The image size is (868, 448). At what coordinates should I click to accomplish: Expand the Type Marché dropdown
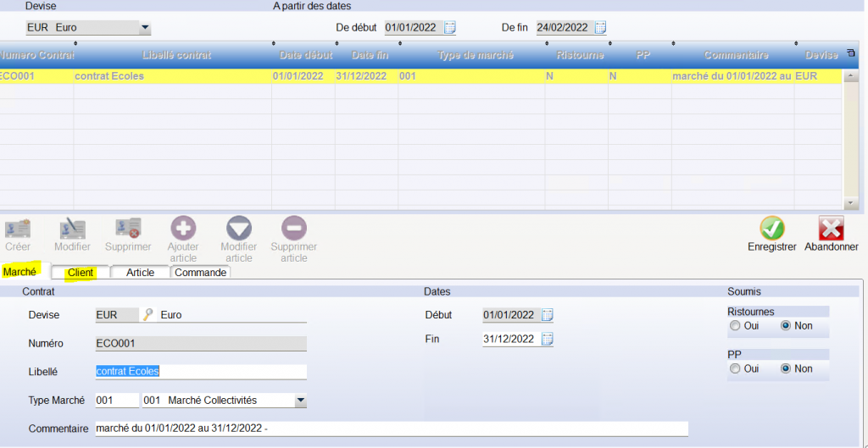(299, 400)
